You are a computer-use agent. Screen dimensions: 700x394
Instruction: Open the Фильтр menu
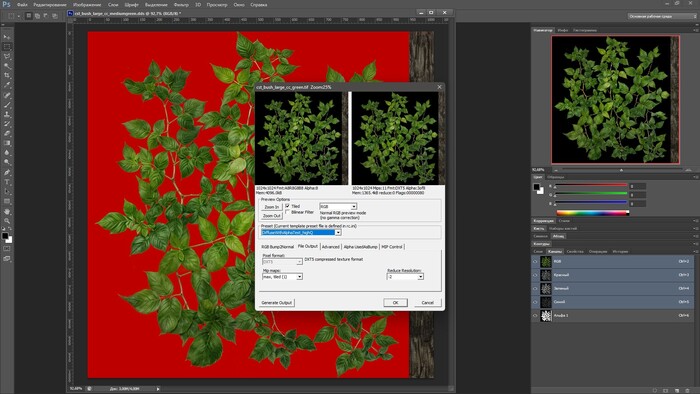coord(181,5)
